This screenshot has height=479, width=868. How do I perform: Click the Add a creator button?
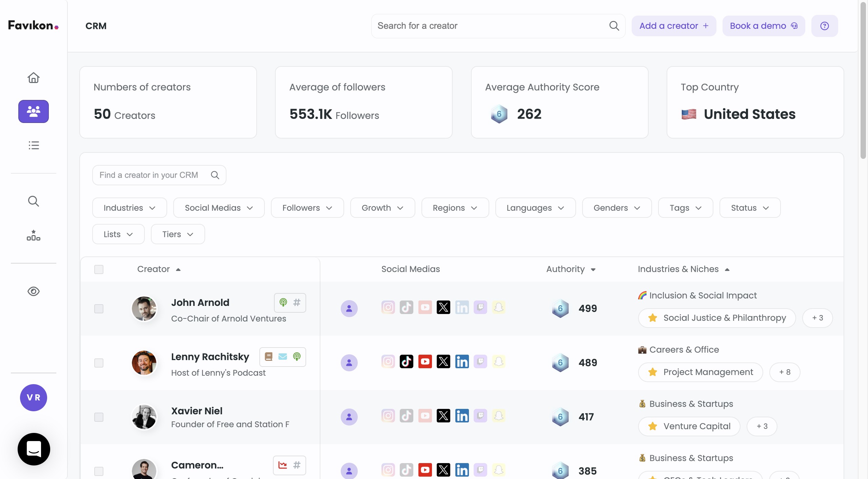tap(673, 26)
